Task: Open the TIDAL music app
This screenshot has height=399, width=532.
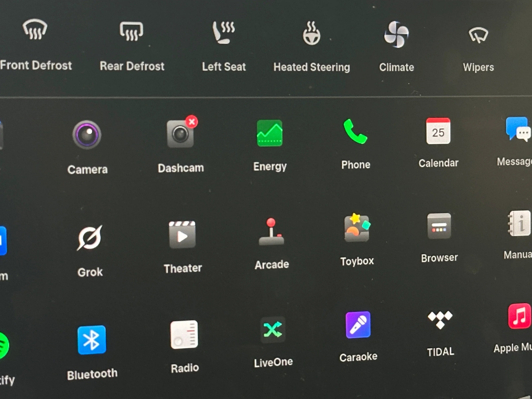Action: point(440,320)
